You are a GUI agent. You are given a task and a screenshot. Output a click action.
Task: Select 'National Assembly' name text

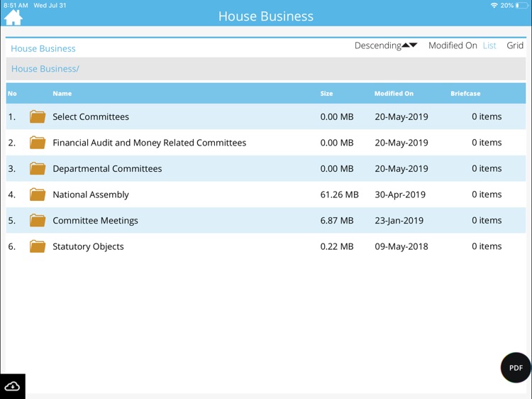(91, 195)
